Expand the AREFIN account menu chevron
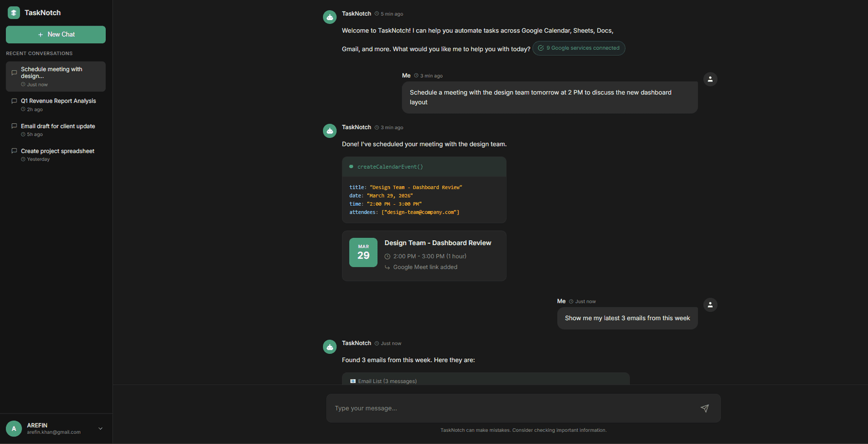 click(x=100, y=429)
